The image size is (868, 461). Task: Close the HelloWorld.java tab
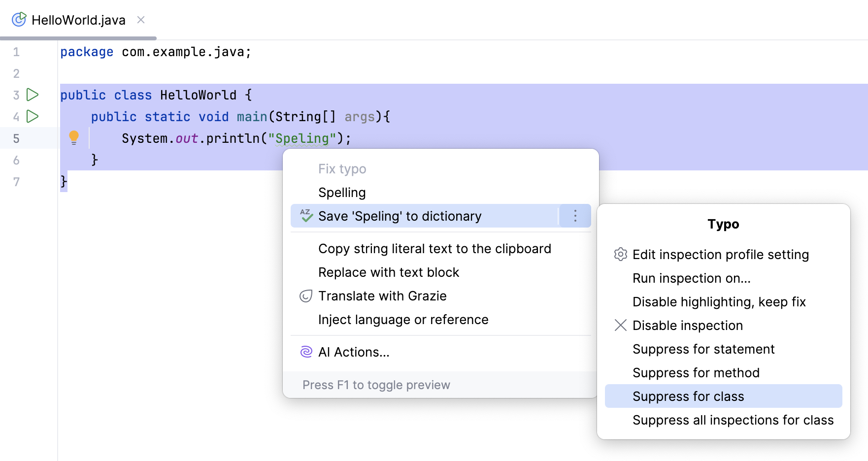pos(141,20)
